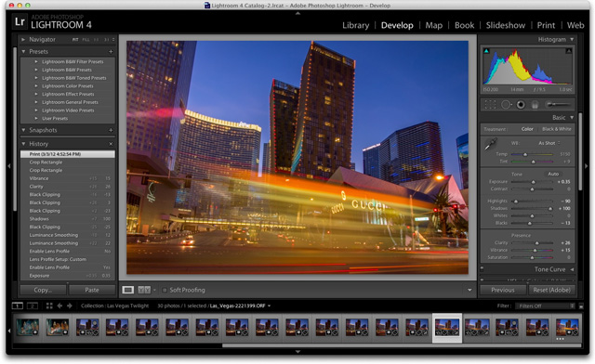Select the Red Eye Correction tool
This screenshot has height=364, width=595.
pos(521,104)
